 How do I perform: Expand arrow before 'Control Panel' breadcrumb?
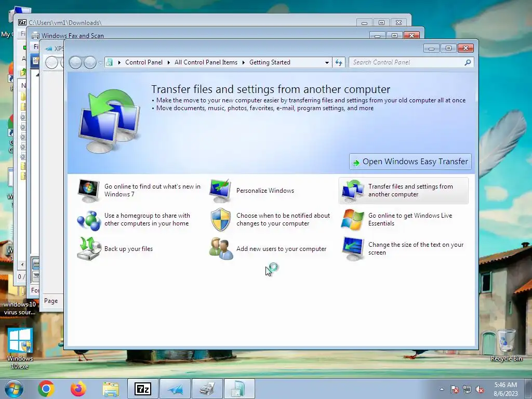click(119, 62)
